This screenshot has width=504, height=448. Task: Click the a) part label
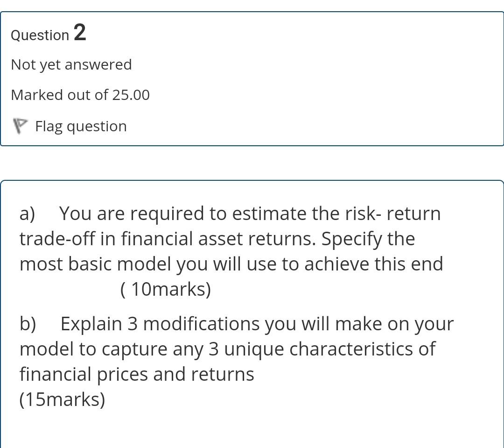[28, 213]
